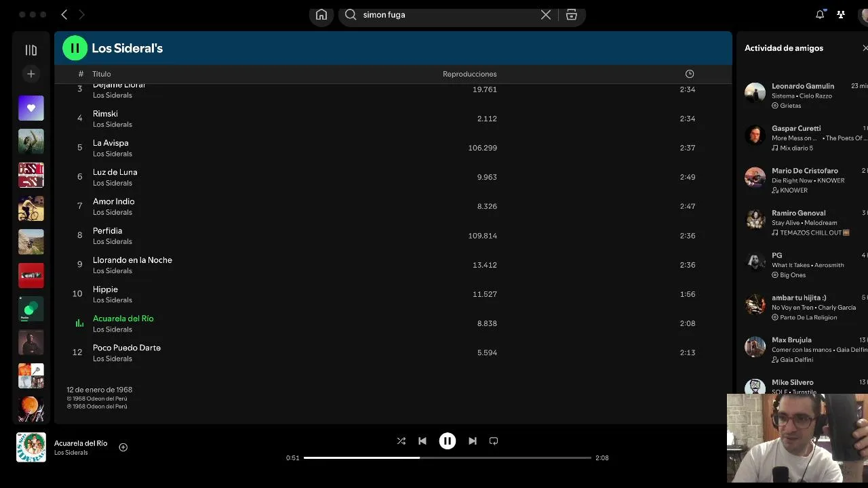Viewport: 868px width, 488px height.
Task: Skip to the previous track
Action: (x=422, y=441)
